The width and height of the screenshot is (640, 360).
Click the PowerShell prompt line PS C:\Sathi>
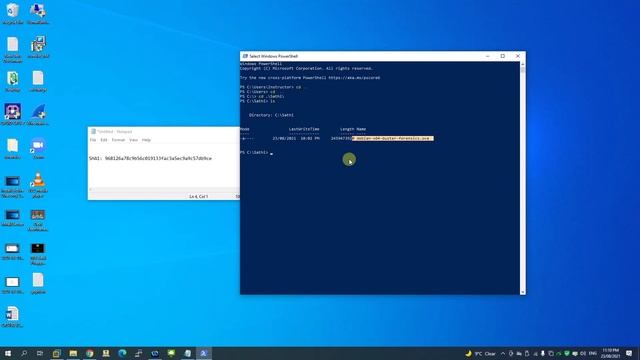(254, 153)
